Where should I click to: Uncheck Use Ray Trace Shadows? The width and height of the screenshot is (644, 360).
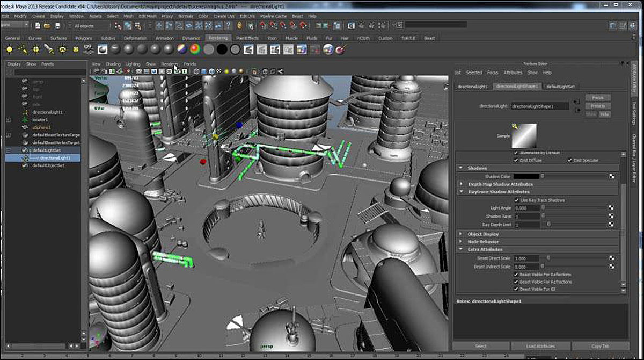(517, 200)
